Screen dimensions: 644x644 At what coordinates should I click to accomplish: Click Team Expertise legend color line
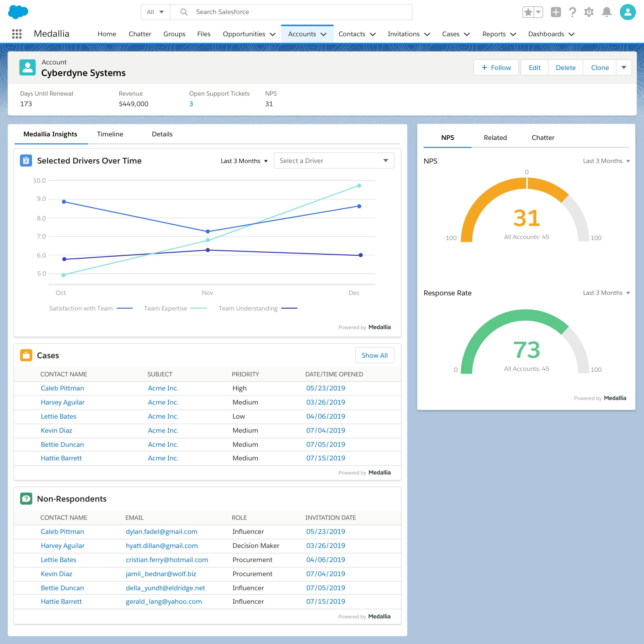pyautogui.click(x=199, y=308)
